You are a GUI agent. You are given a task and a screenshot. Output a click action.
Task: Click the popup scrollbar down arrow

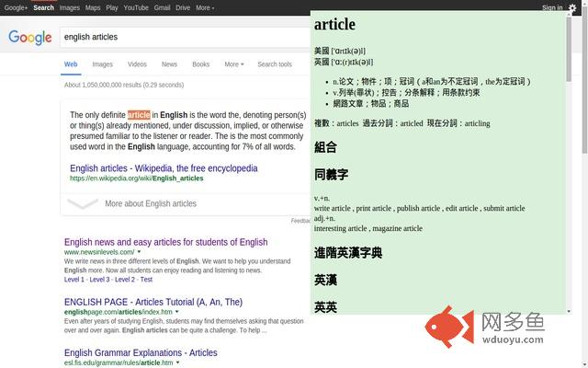click(x=569, y=311)
